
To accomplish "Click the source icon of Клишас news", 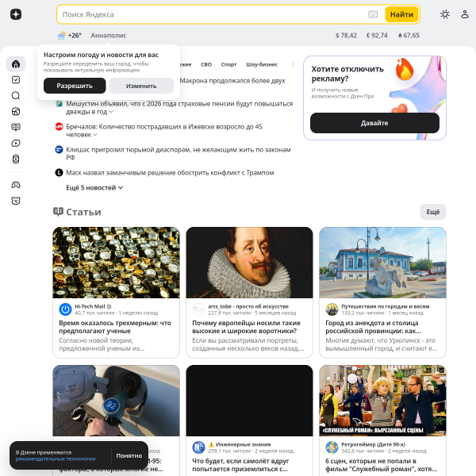I will [x=59, y=149].
